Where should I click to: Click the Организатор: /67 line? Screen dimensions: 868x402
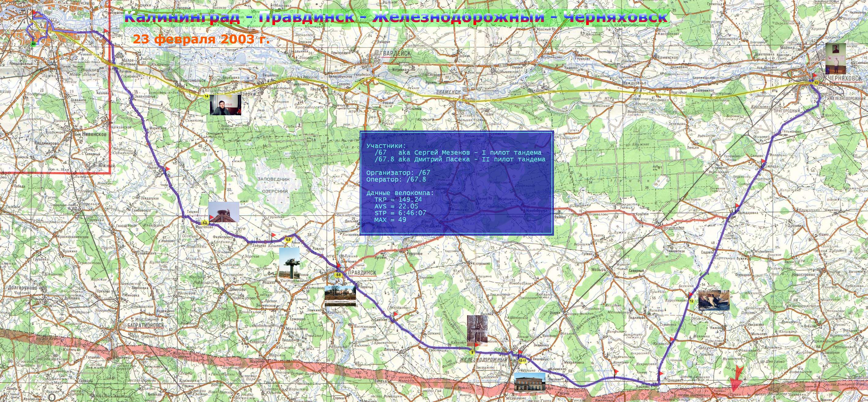tap(398, 173)
